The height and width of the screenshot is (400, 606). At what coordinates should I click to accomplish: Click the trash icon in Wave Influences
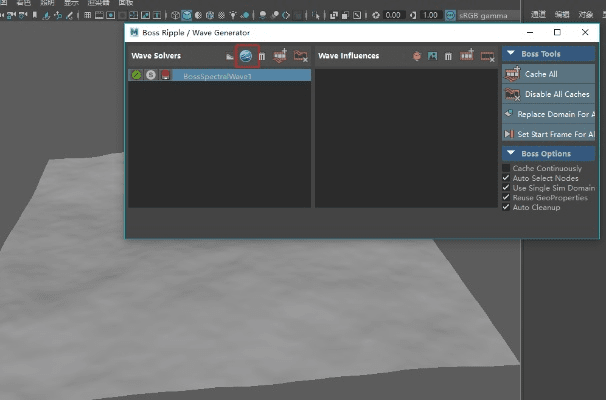pyautogui.click(x=448, y=56)
